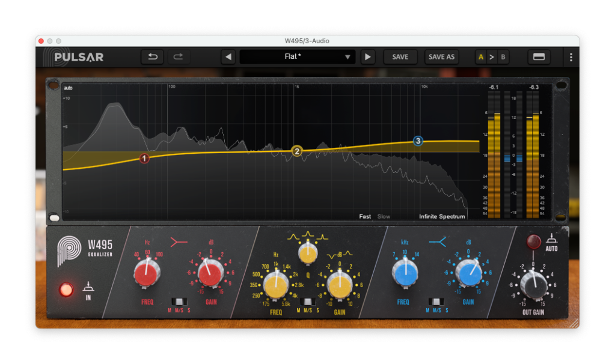This screenshot has height=364, width=615.
Task: Open the Flat preset dropdown menu
Action: coord(298,57)
